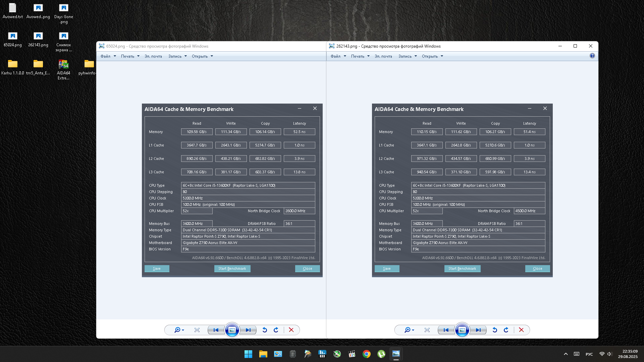
Task: Click the zoom magnifier in left viewer
Action: 177,330
